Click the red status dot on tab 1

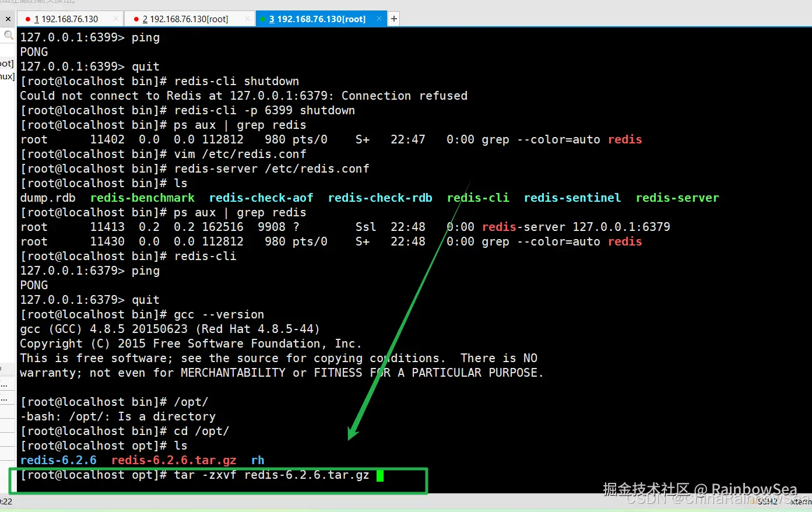27,19
